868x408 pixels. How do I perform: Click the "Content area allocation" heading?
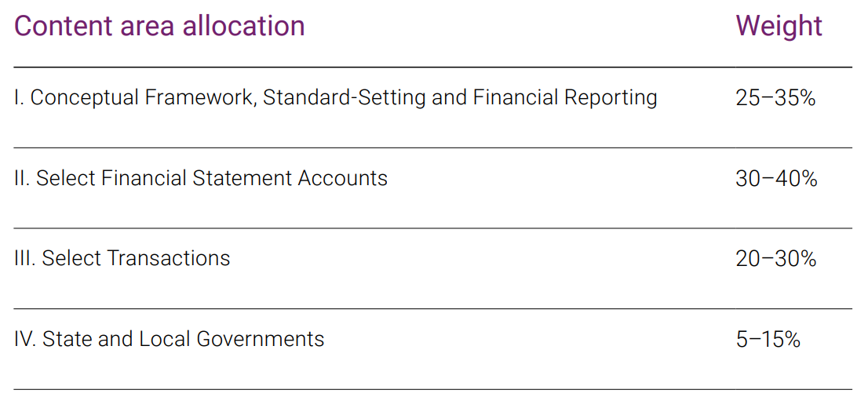click(x=159, y=26)
